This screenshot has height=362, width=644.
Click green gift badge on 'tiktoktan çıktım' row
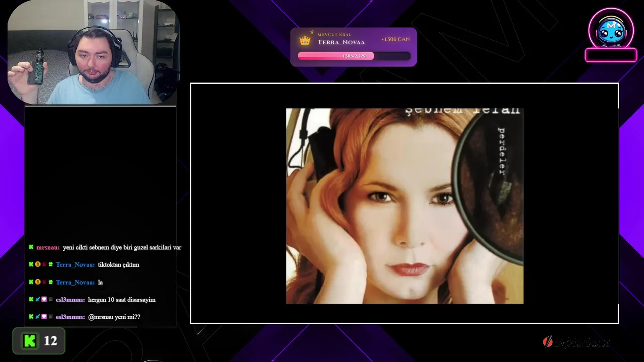[50, 264]
